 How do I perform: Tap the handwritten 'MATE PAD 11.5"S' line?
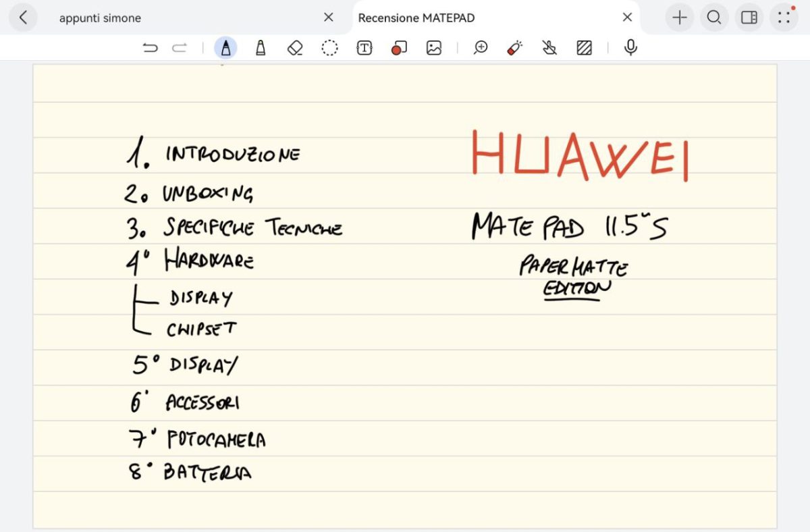coord(569,226)
